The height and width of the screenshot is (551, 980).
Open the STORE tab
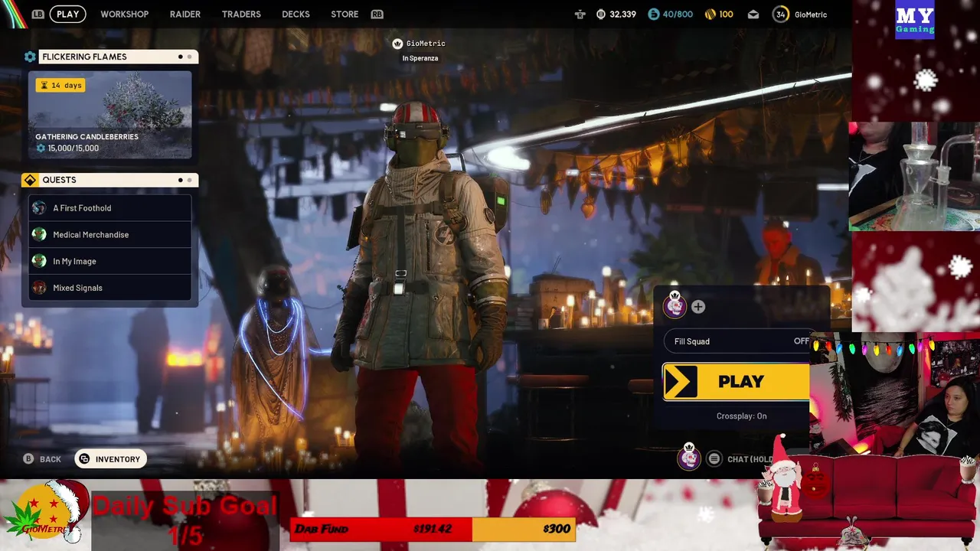345,14
